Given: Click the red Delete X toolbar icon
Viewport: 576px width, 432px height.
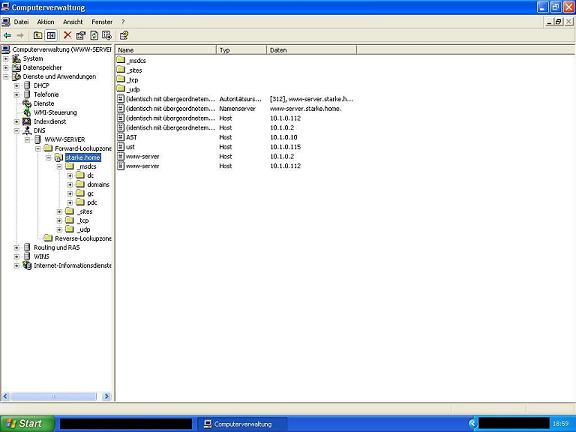Looking at the screenshot, I should click(67, 35).
